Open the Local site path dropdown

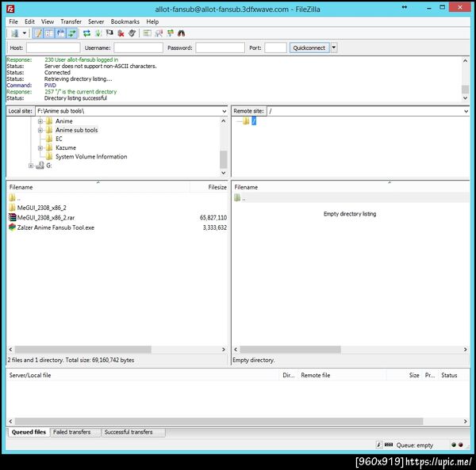coord(224,111)
